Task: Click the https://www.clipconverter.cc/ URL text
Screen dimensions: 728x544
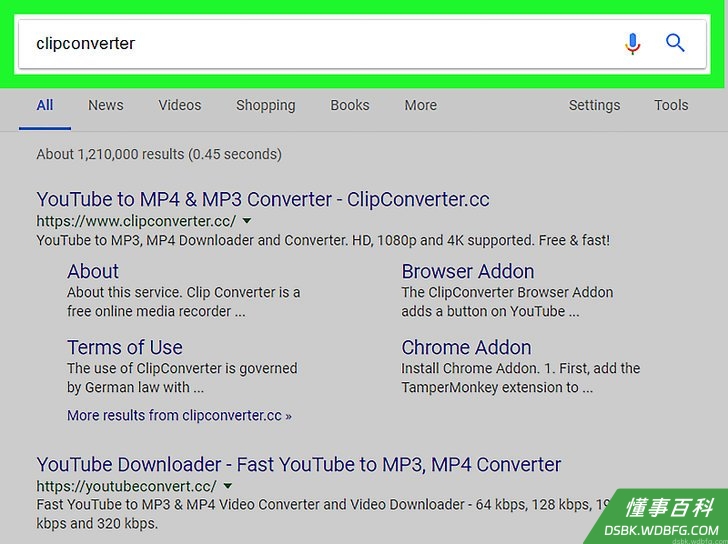Action: click(x=136, y=221)
